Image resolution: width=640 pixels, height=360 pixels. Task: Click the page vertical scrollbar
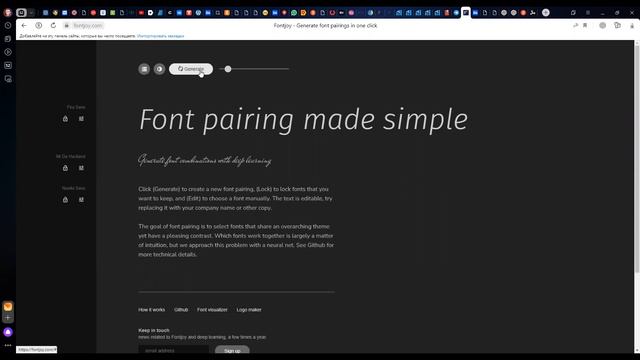click(x=637, y=159)
